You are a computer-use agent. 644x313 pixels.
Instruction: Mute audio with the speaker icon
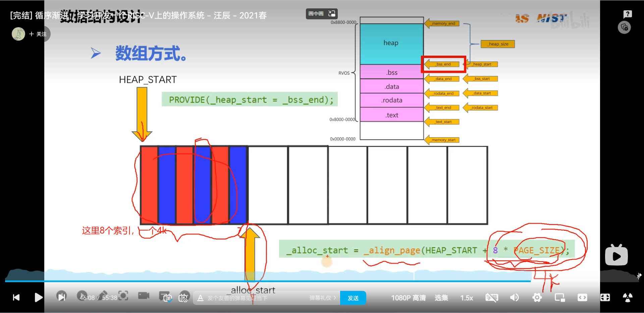[514, 298]
